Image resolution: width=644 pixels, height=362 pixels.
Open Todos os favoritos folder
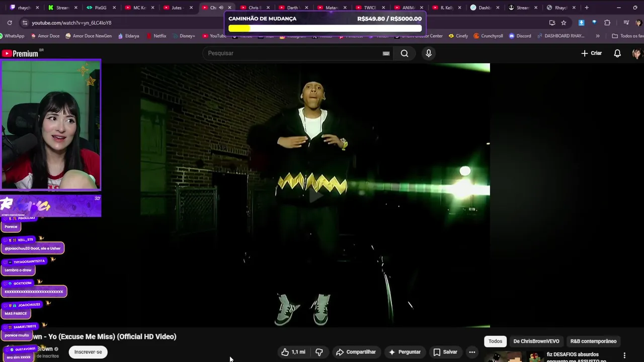pyautogui.click(x=627, y=36)
